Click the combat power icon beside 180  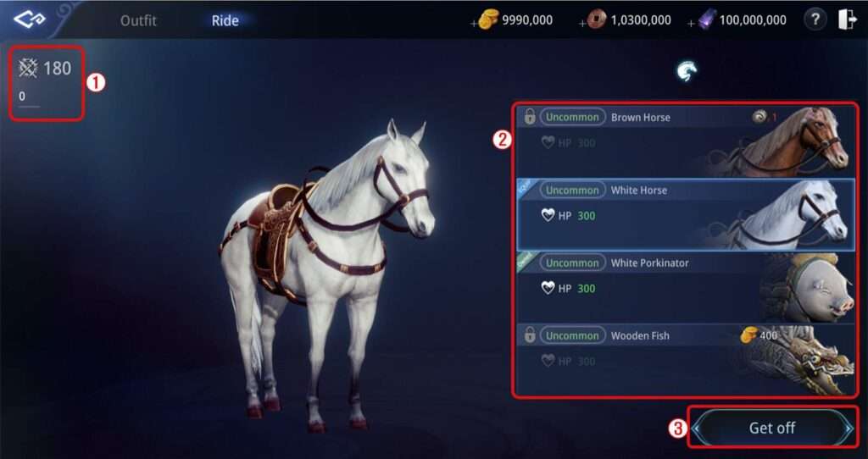28,68
